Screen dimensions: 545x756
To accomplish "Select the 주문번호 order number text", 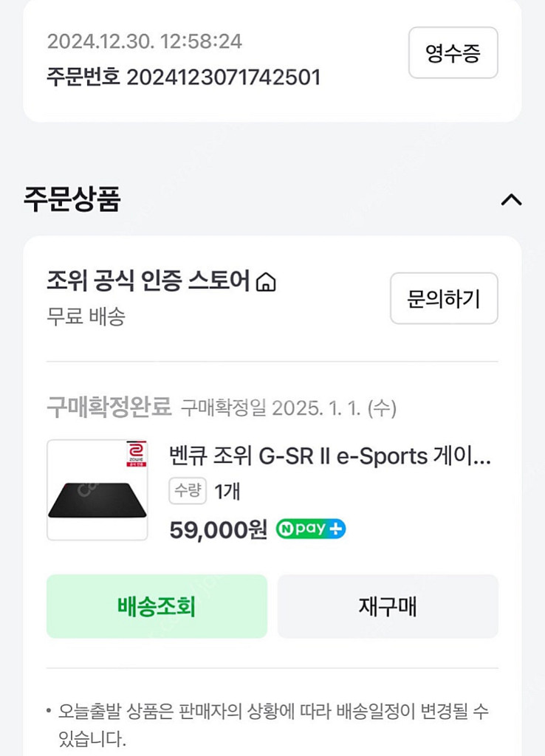I will [x=183, y=77].
